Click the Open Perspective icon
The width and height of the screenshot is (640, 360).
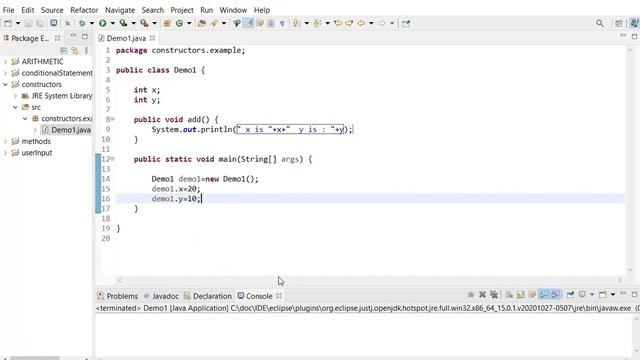(619, 23)
